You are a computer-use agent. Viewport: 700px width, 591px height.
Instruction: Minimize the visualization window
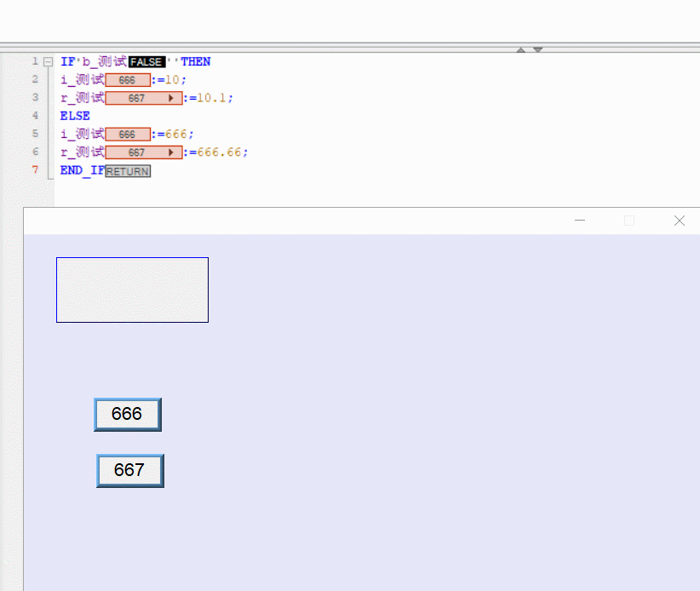[580, 221]
